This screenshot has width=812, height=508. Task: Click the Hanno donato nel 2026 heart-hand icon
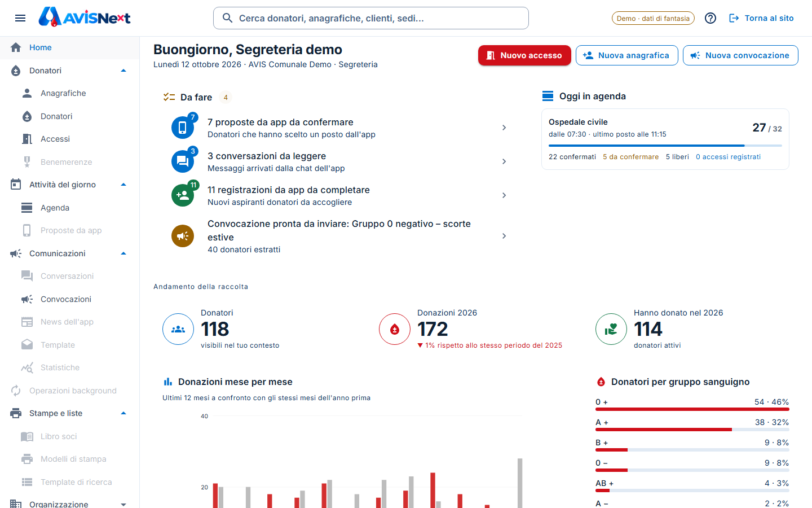tap(611, 329)
